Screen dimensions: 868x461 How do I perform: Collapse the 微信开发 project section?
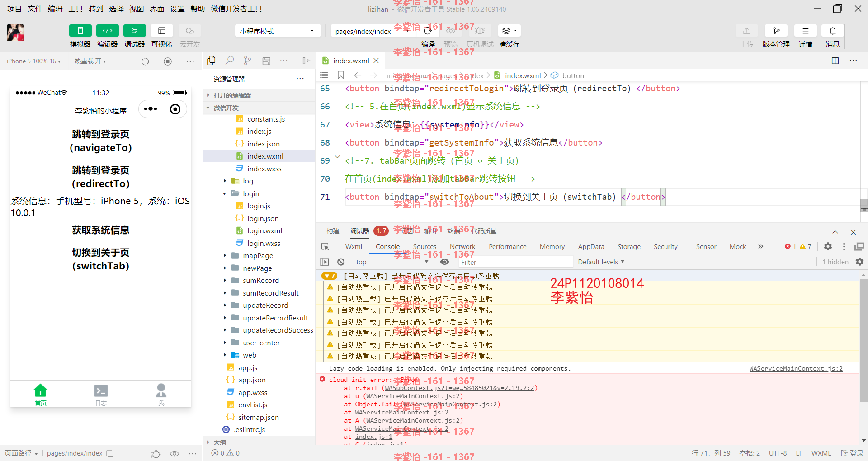[x=259, y=108]
